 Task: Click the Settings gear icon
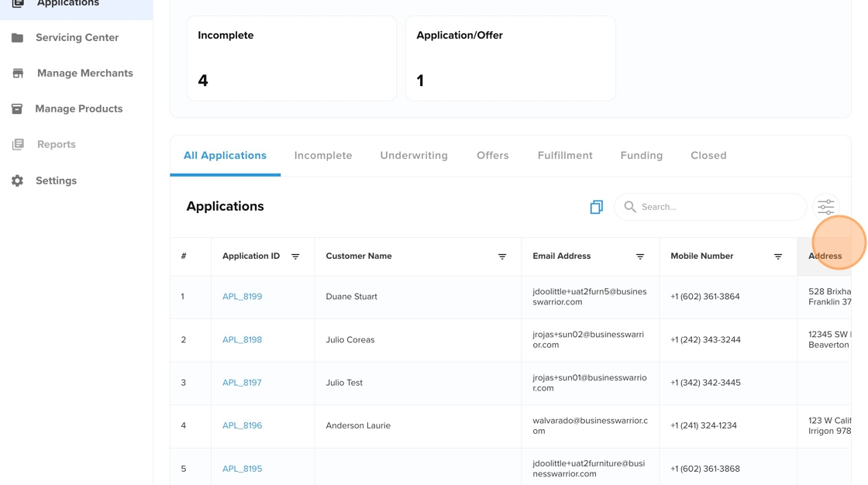(x=18, y=181)
